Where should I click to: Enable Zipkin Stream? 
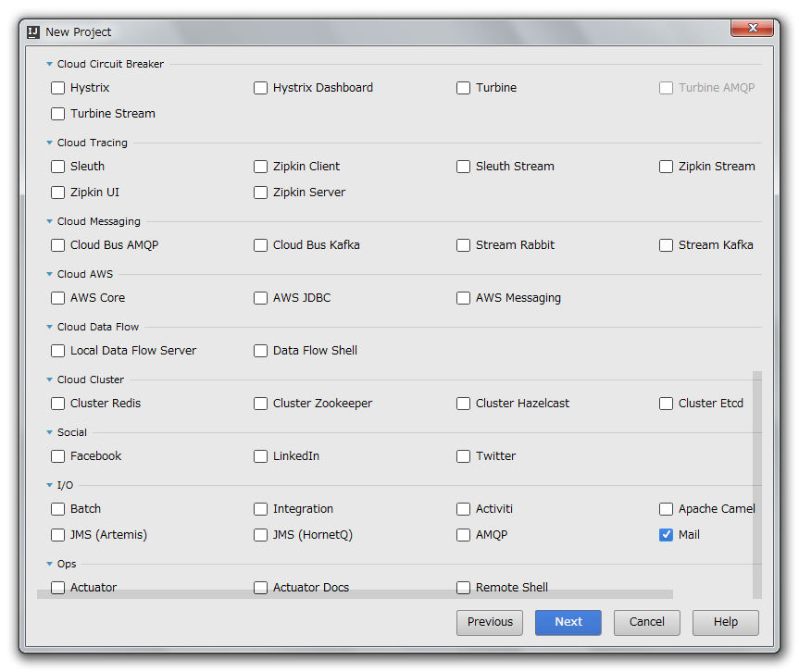pyautogui.click(x=666, y=167)
